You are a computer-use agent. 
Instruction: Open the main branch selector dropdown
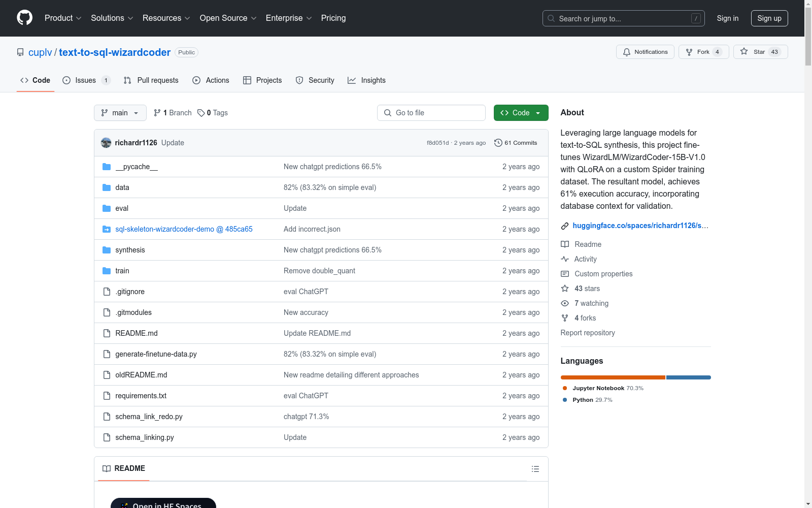coord(120,113)
